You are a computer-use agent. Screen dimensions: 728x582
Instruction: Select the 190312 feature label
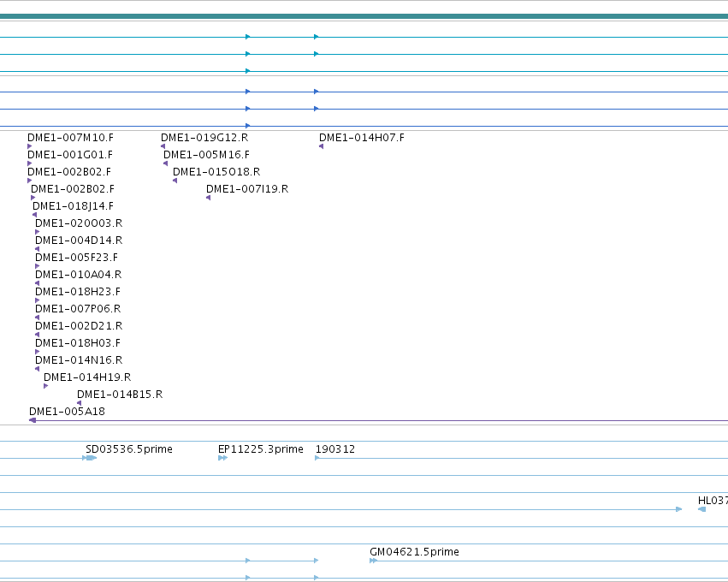point(335,449)
